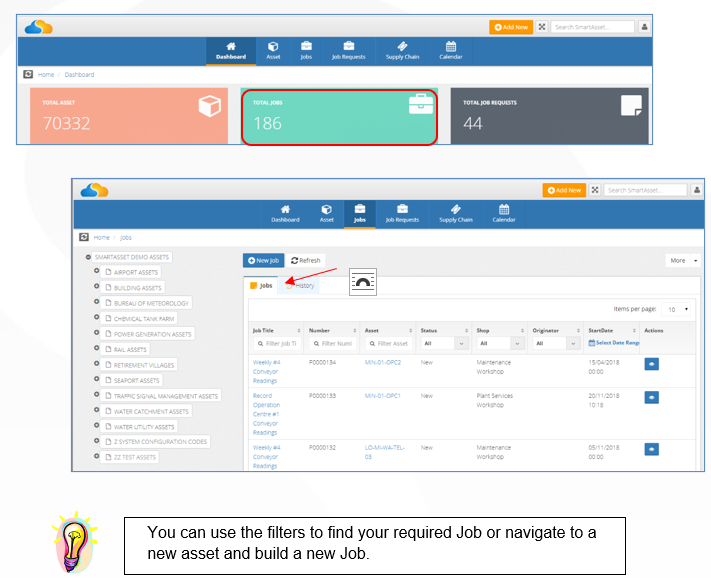Open Supply Chain nav in lower screenshot
Viewport: 711px width, 578px height.
[456, 214]
